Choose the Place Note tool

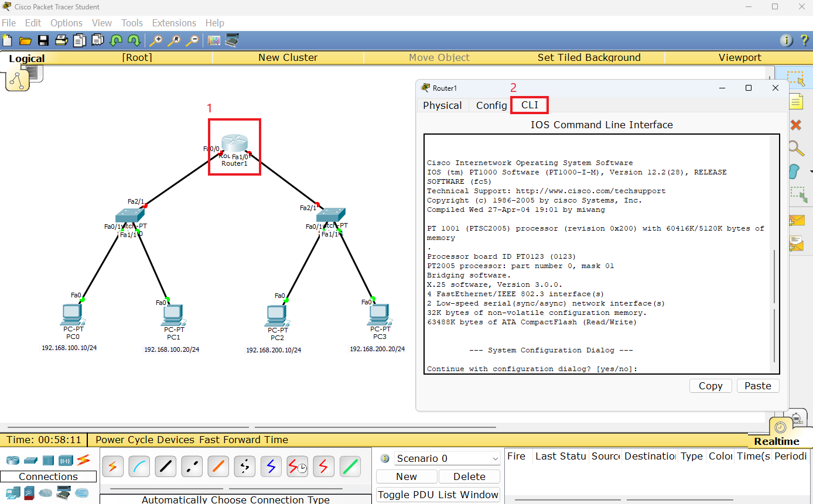pos(795,101)
